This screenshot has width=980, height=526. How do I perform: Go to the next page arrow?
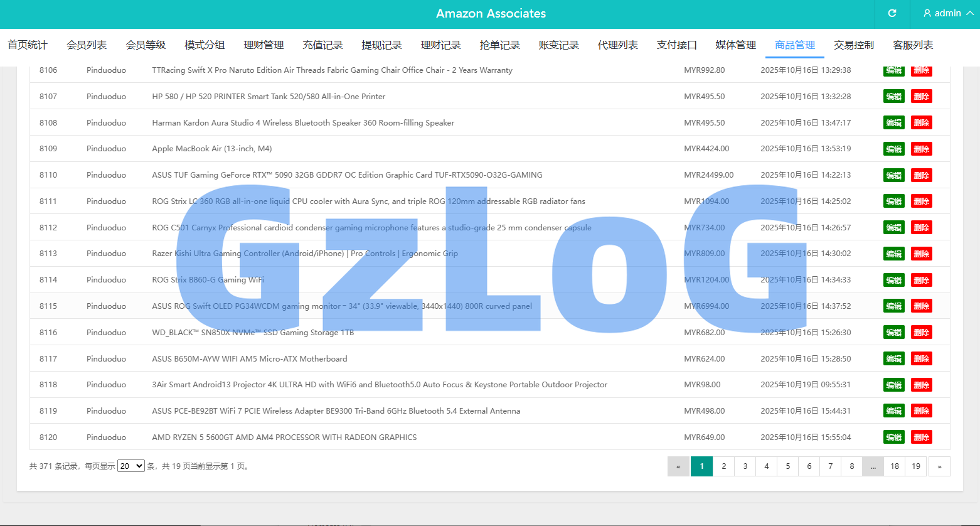point(939,466)
